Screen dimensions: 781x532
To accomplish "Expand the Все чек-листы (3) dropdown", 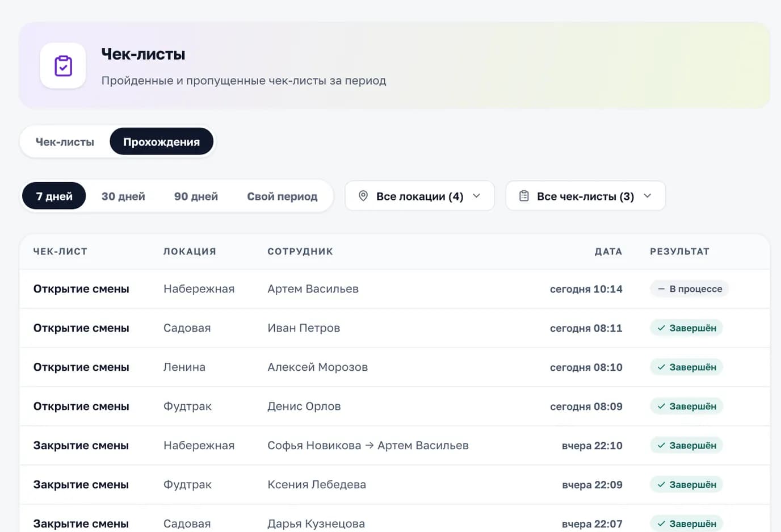I will click(585, 196).
